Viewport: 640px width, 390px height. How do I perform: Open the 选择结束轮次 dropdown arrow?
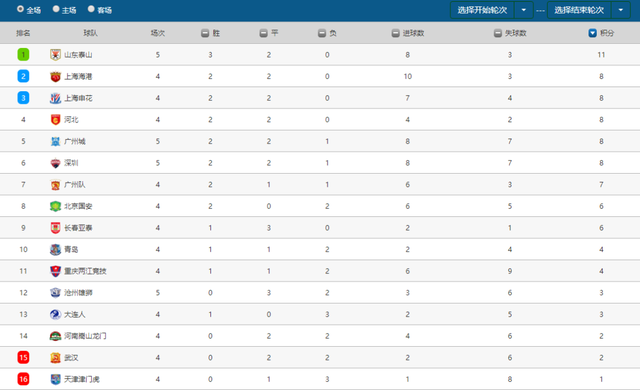coord(621,10)
